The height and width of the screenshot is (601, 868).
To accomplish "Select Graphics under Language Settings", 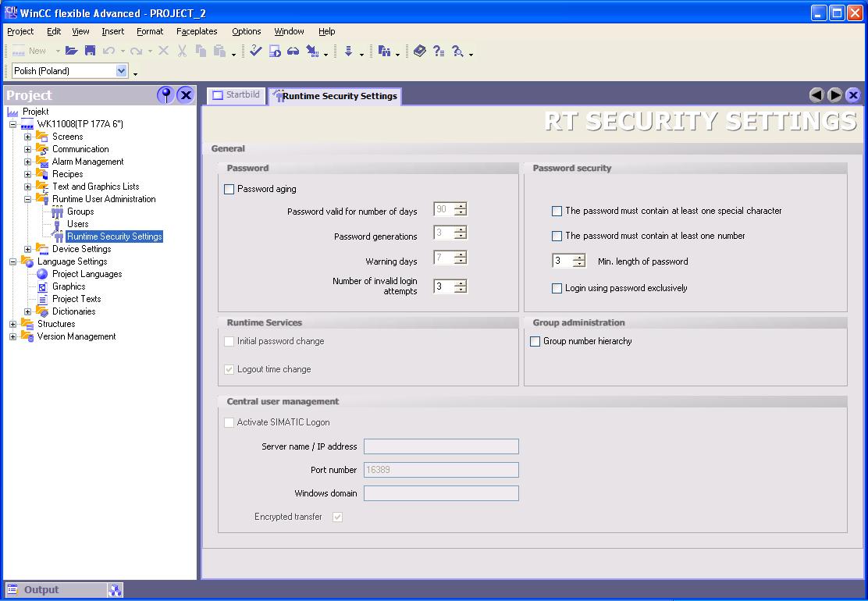I will (69, 286).
